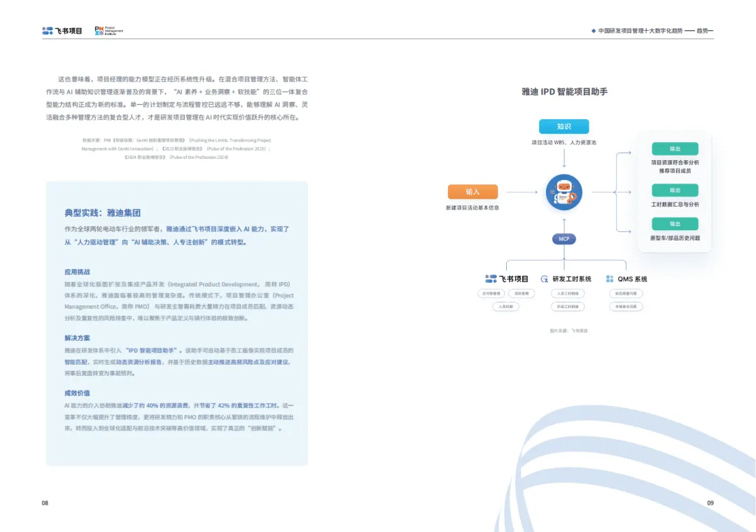Click the 输出 box above 项目资源符合率分析
The height and width of the screenshot is (532, 756).
click(675, 148)
